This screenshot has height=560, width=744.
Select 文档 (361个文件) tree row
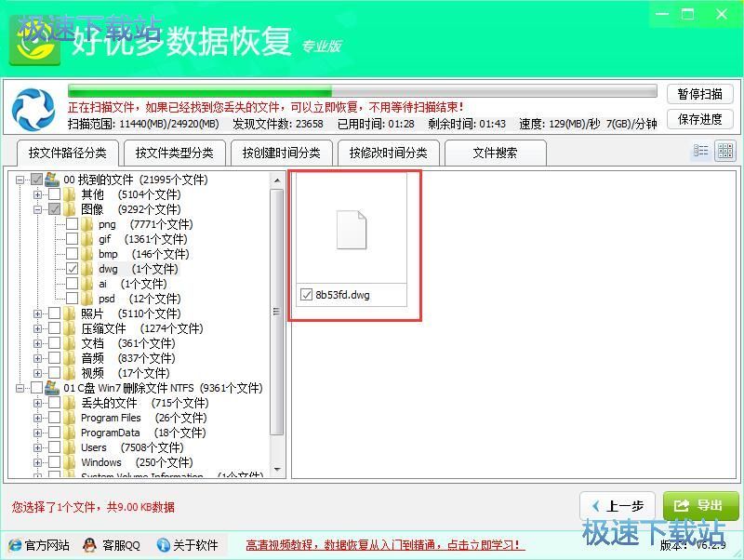point(128,343)
